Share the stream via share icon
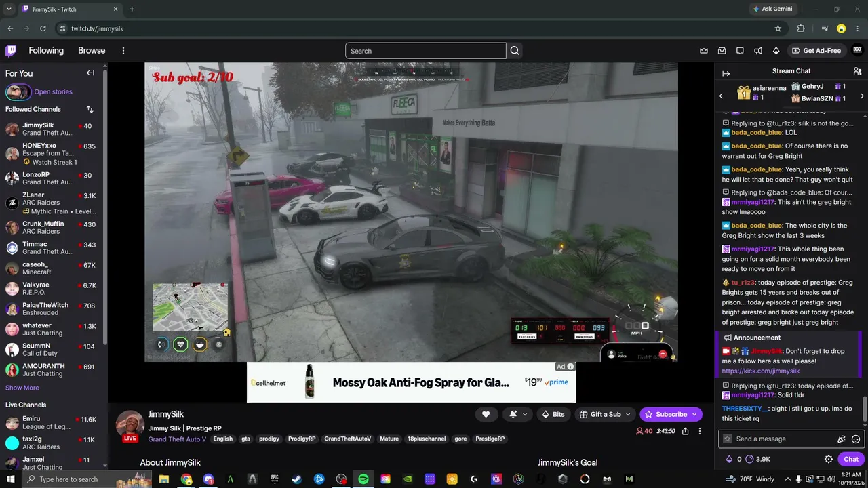868x488 pixels. click(x=686, y=431)
